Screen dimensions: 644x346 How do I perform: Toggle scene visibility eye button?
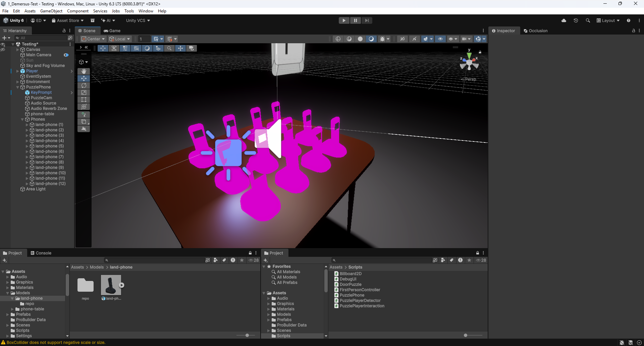pyautogui.click(x=440, y=39)
